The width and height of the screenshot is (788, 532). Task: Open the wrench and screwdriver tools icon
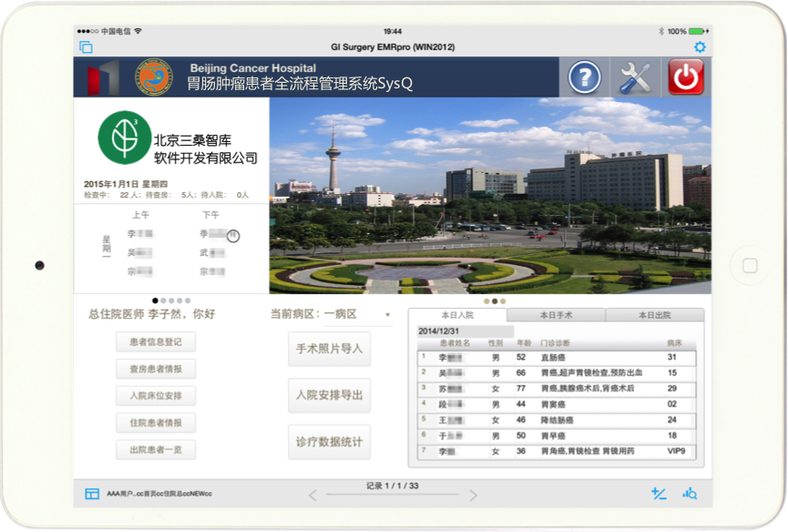click(634, 78)
